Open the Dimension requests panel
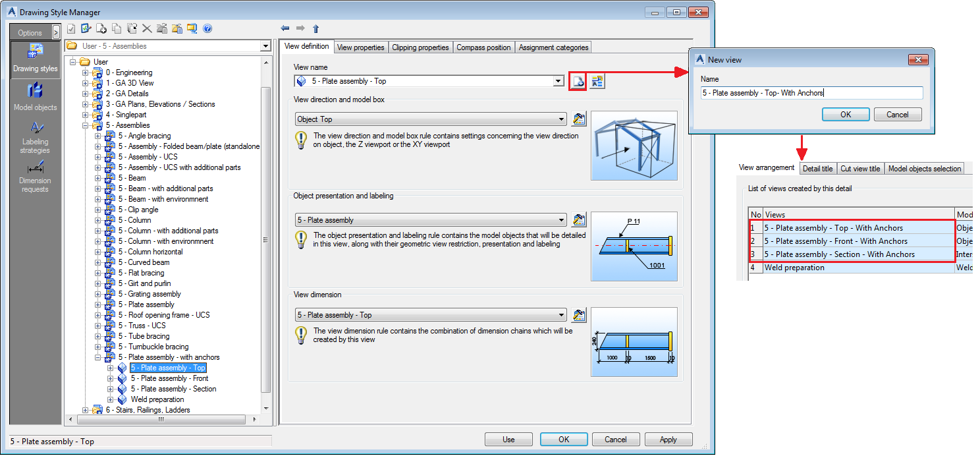The width and height of the screenshot is (980, 462). (x=35, y=176)
